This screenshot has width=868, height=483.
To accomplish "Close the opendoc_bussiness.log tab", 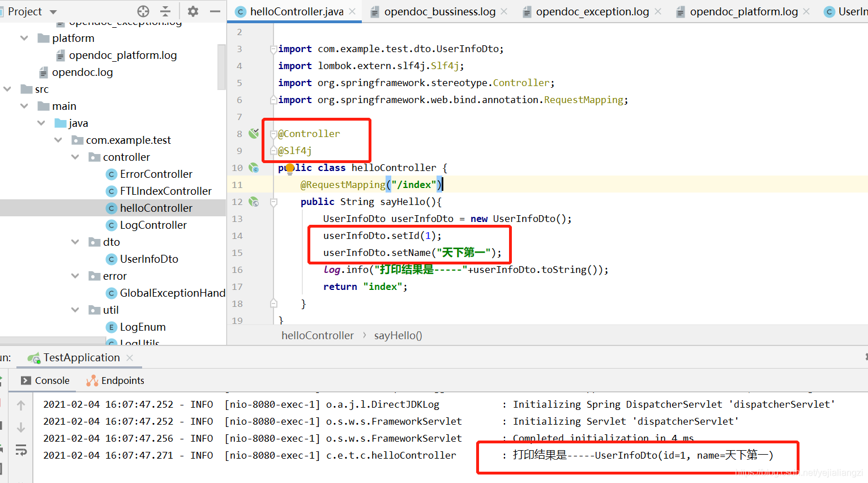I will 504,11.
